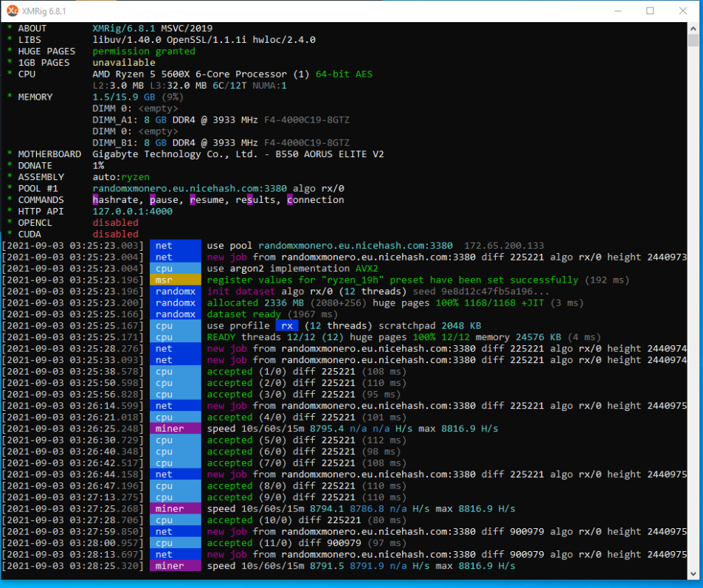Click the 'accepted (9/0)' share line
Viewport: 703px width, 588px height.
tap(307, 497)
